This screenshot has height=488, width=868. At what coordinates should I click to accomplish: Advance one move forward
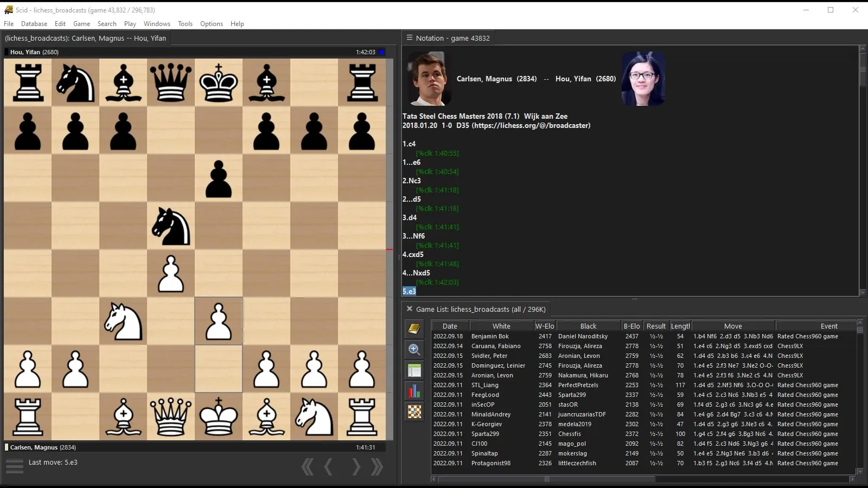356,467
